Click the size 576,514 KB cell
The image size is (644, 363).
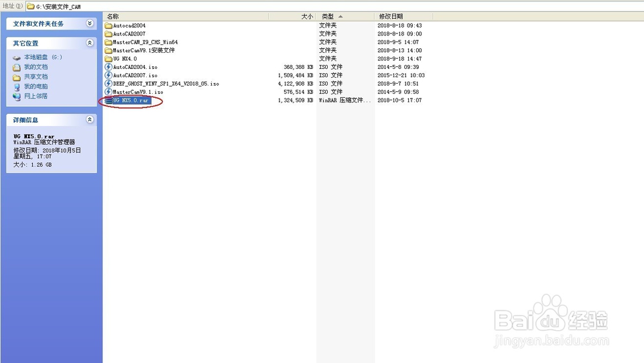tap(298, 92)
